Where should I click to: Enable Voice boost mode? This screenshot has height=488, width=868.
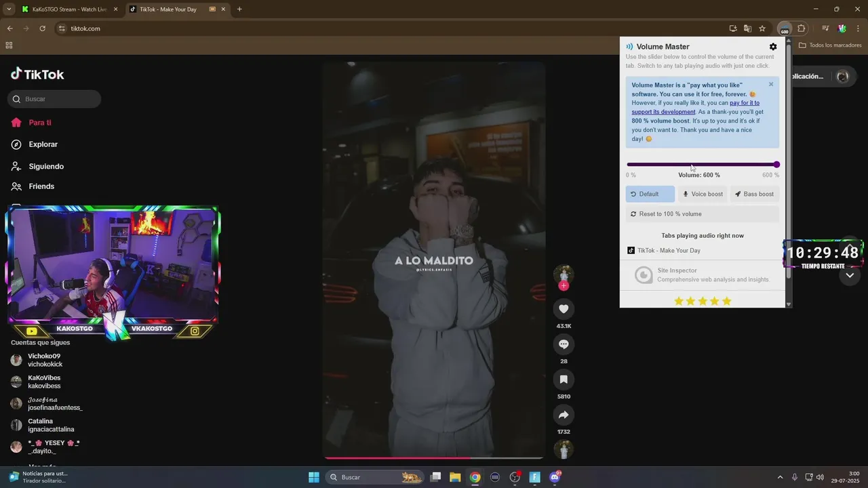pyautogui.click(x=703, y=194)
